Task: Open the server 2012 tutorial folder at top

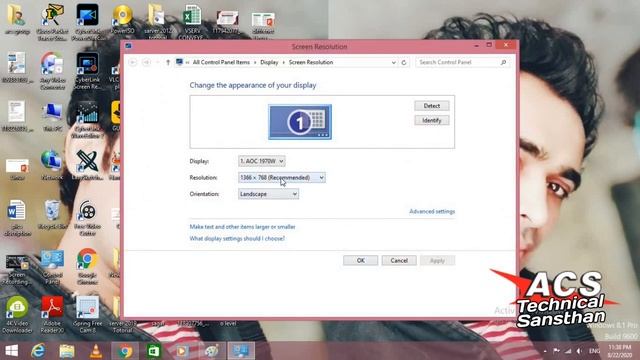Action: point(157,22)
